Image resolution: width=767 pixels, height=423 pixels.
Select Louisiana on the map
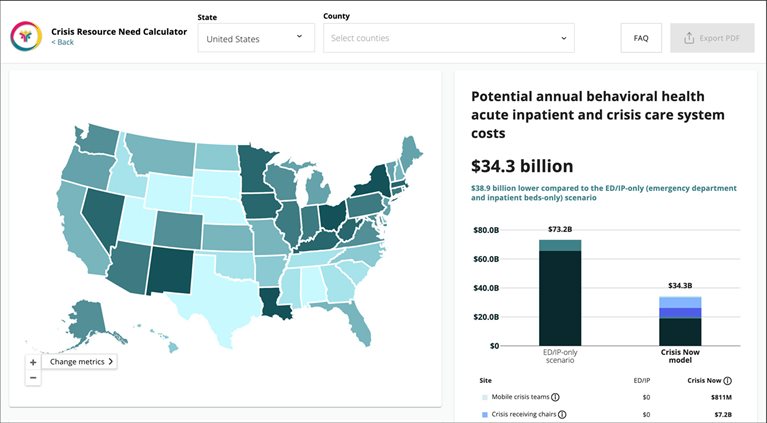[271, 303]
